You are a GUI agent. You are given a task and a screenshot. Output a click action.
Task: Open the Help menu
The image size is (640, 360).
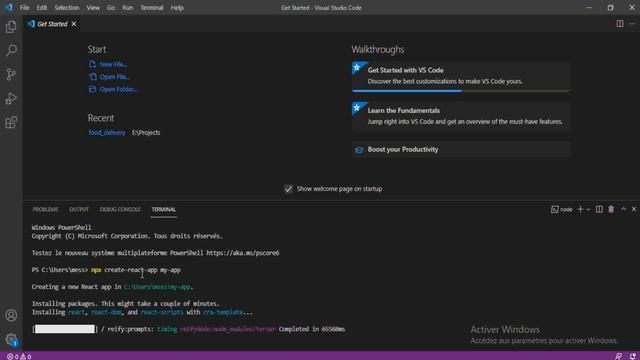coord(177,8)
